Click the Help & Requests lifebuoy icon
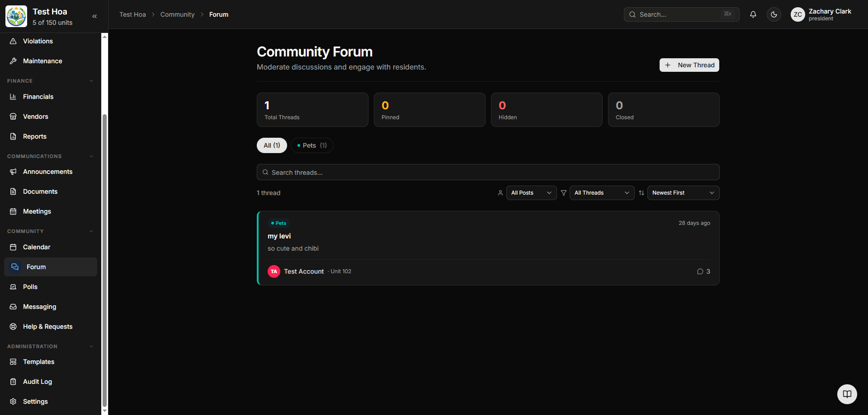Viewport: 868px width, 415px height. click(x=13, y=326)
